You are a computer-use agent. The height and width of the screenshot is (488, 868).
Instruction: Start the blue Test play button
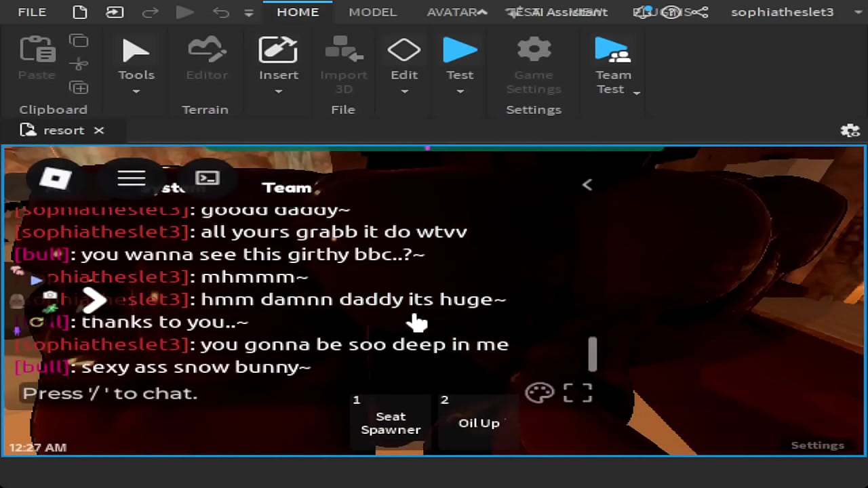(460, 51)
